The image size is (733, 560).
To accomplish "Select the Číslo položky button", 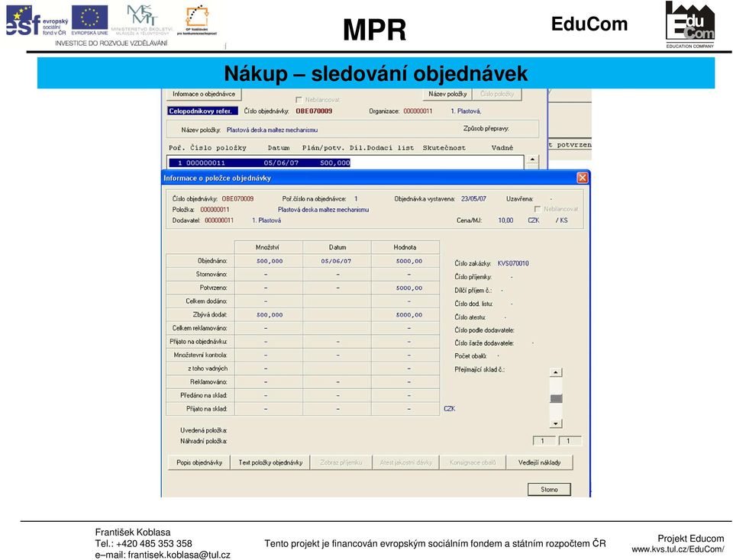I will (x=497, y=94).
